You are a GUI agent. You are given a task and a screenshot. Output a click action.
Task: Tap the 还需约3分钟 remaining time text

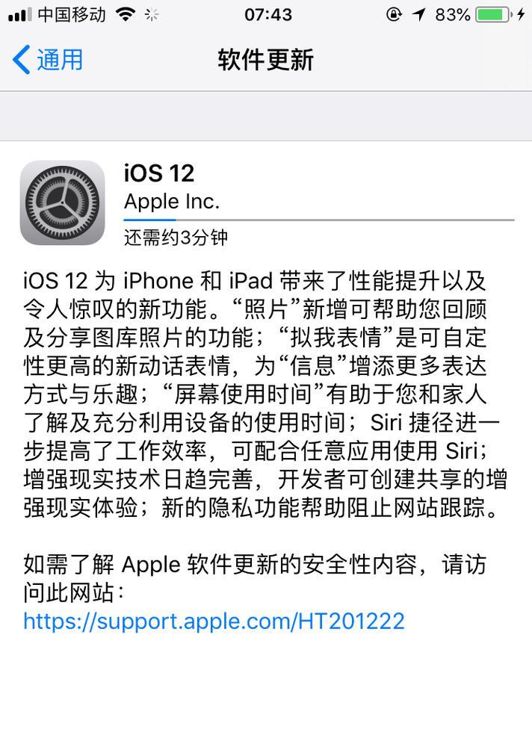pos(176,238)
